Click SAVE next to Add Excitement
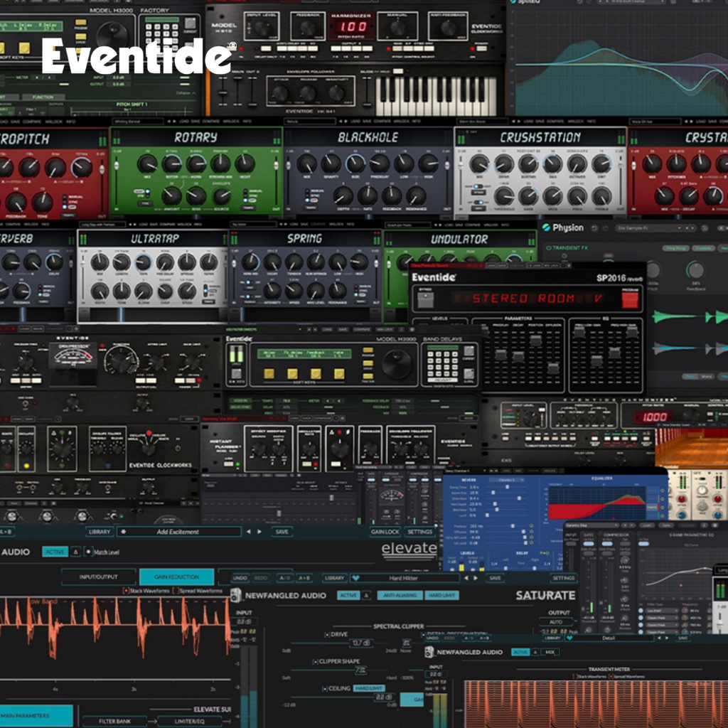 (282, 532)
